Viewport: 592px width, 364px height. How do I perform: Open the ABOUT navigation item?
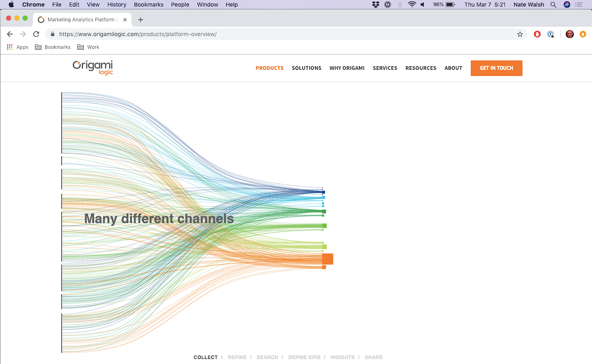coord(453,68)
